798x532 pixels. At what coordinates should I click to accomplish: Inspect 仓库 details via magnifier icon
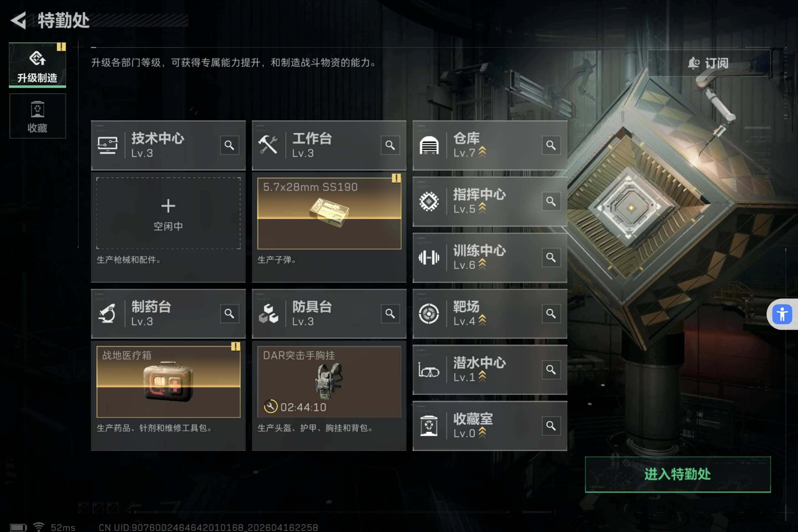tap(551, 145)
